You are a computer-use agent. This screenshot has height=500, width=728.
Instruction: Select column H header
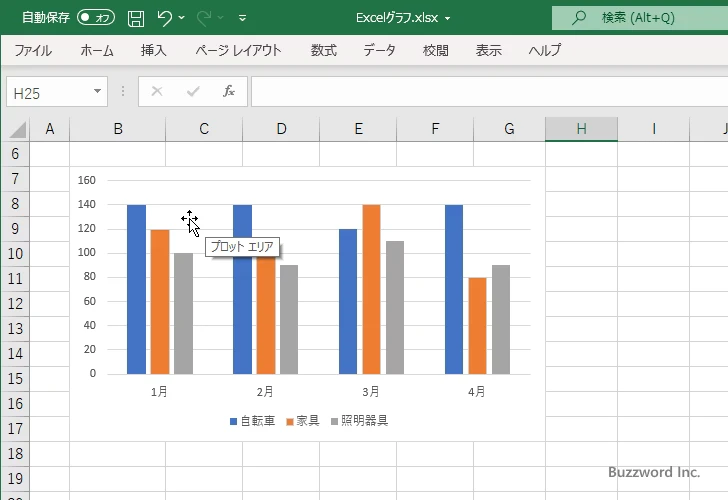[x=581, y=129]
